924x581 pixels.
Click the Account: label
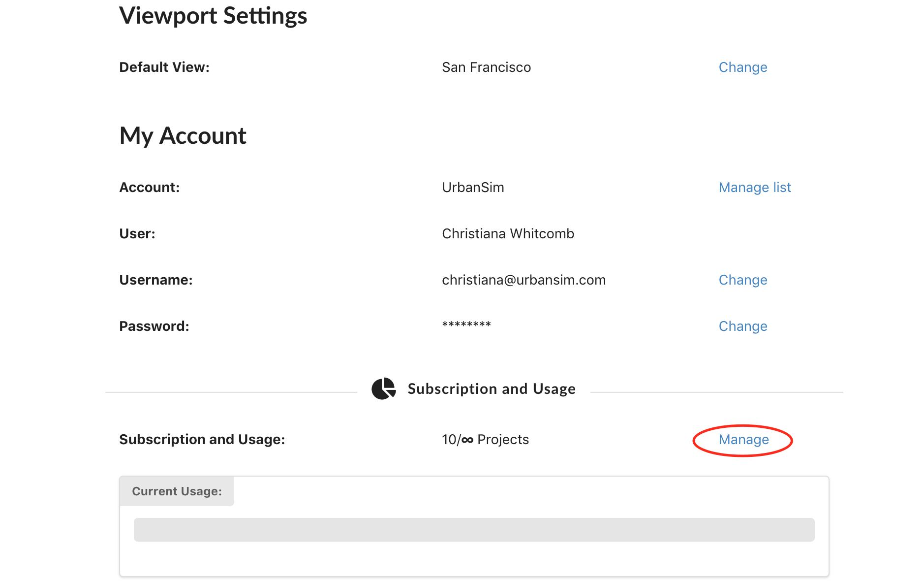click(150, 187)
